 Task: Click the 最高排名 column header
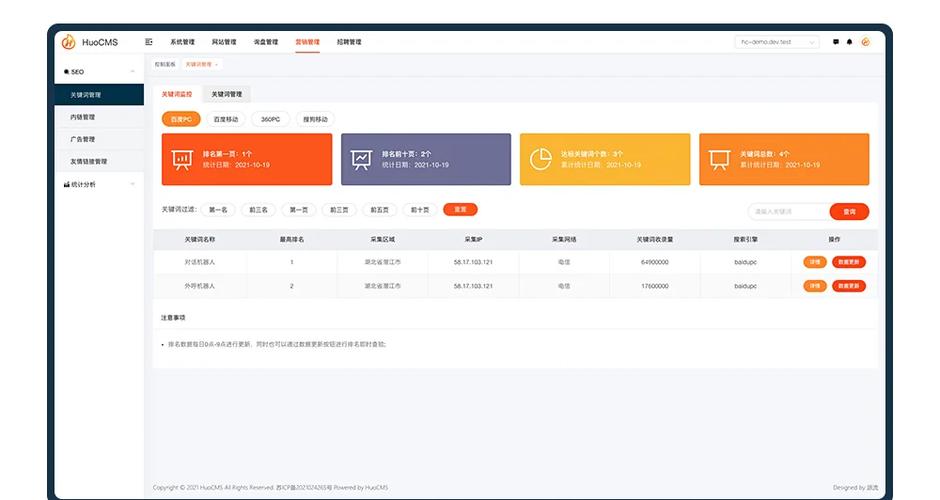(292, 239)
